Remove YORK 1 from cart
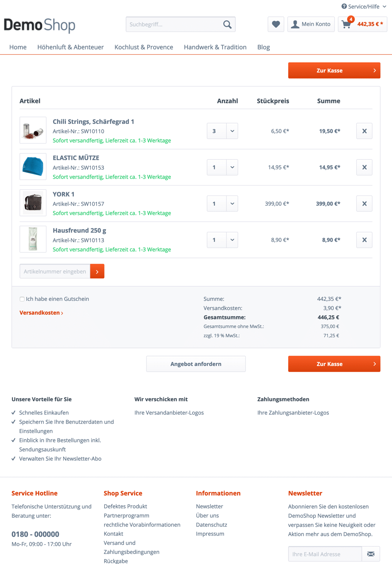392x564 pixels. click(x=364, y=204)
